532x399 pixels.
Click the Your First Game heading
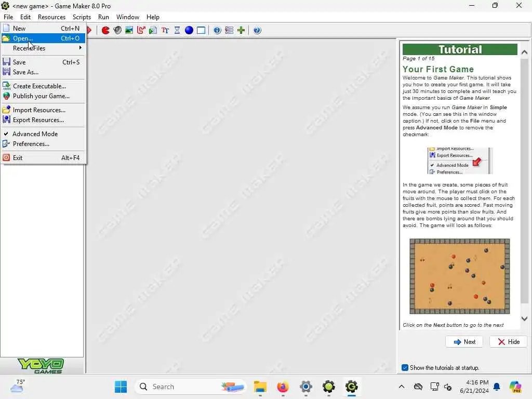pos(438,69)
